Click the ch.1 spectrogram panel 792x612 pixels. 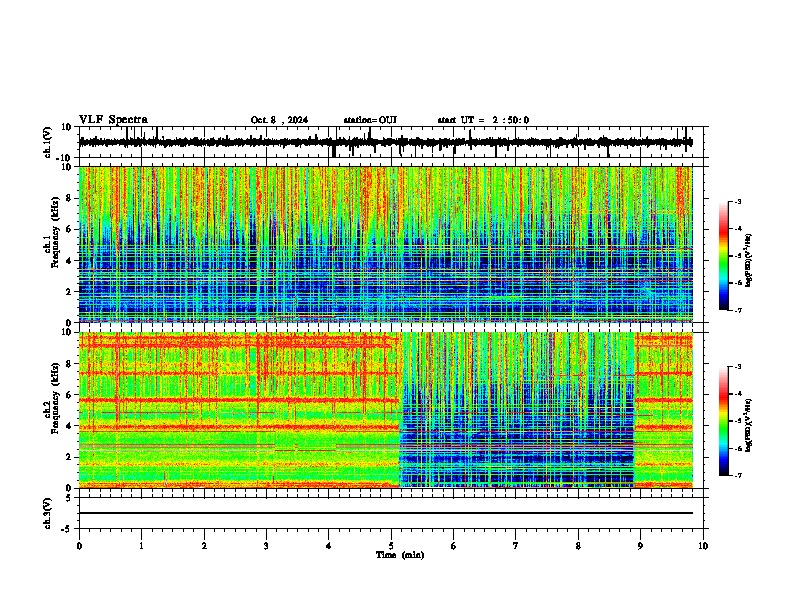[x=386, y=244]
